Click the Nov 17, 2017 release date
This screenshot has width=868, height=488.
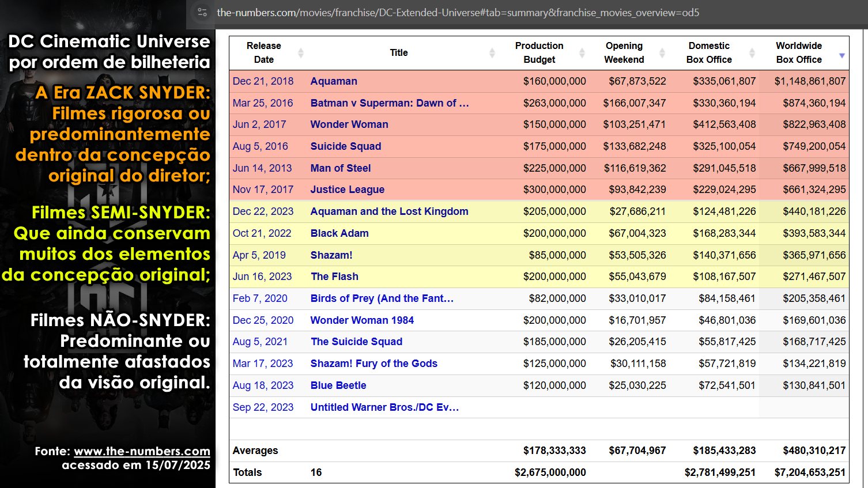pos(263,190)
